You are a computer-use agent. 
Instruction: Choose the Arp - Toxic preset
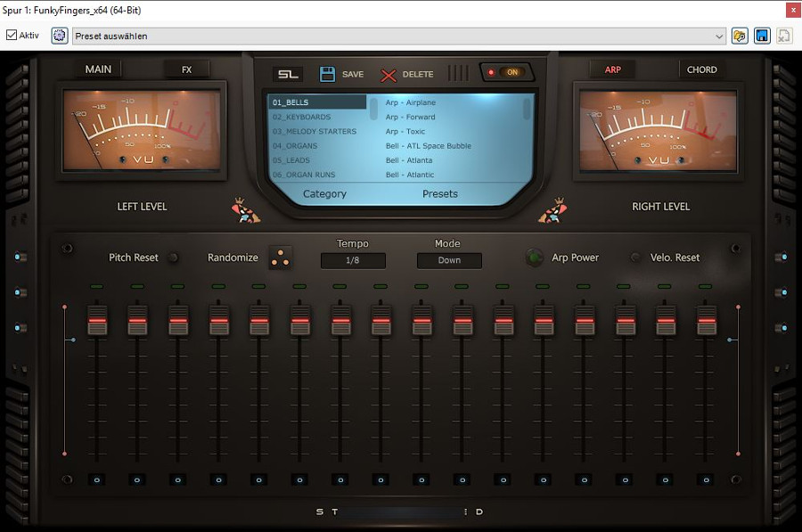405,131
